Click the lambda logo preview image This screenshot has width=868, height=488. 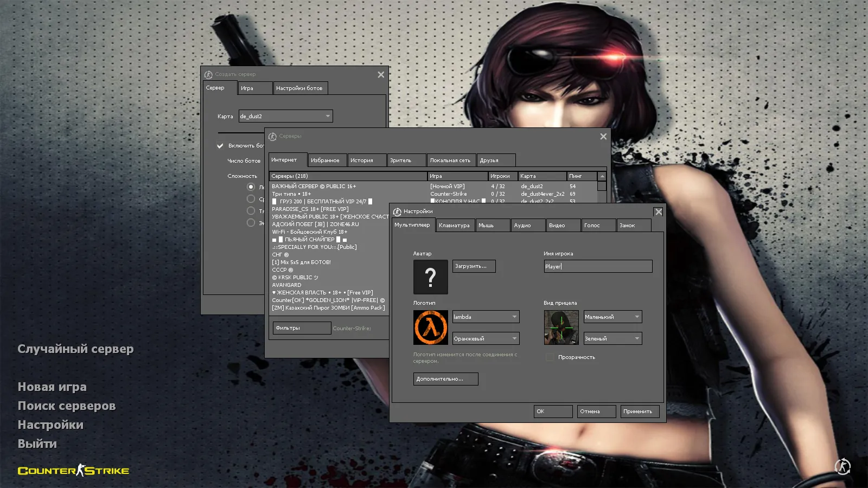pos(430,328)
